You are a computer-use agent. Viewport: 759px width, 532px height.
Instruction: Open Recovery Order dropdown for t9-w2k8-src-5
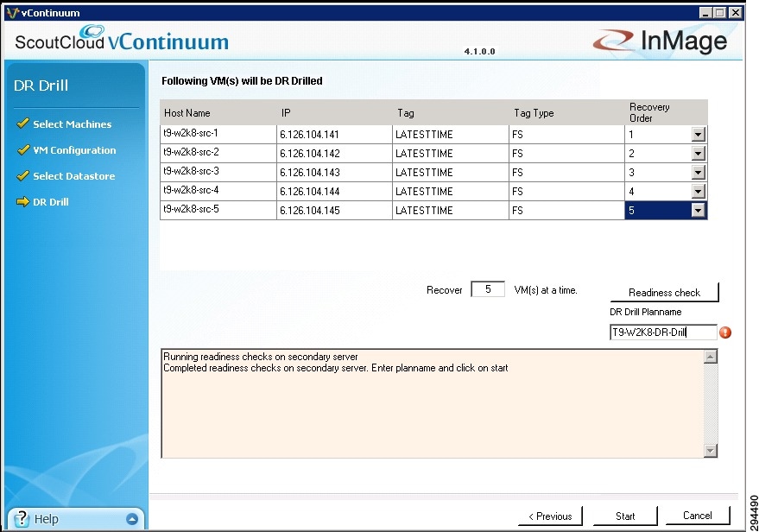[x=698, y=210]
